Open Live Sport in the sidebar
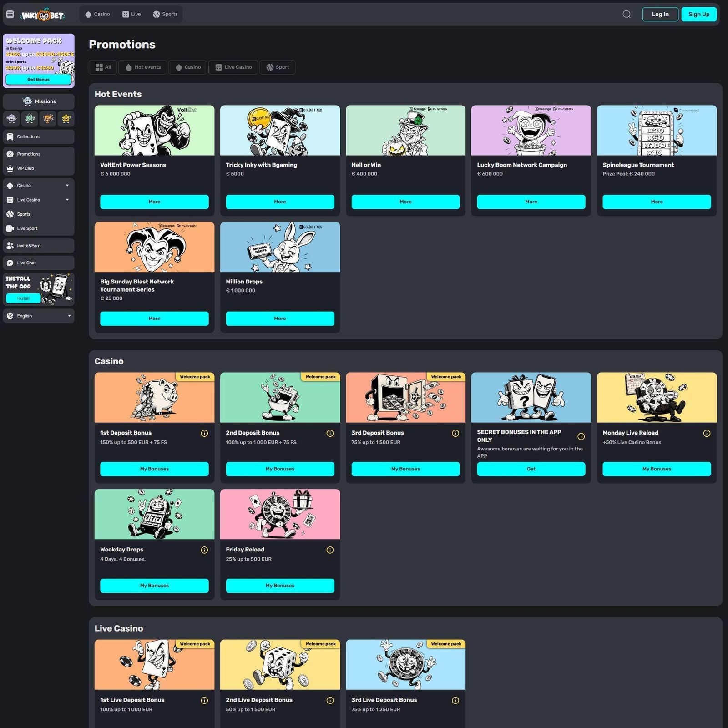Viewport: 728px width, 728px height. [39, 228]
